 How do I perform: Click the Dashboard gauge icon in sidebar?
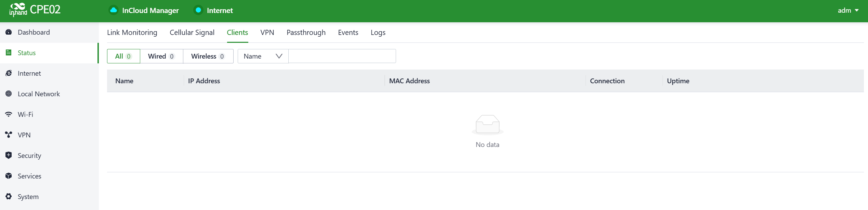(9, 32)
